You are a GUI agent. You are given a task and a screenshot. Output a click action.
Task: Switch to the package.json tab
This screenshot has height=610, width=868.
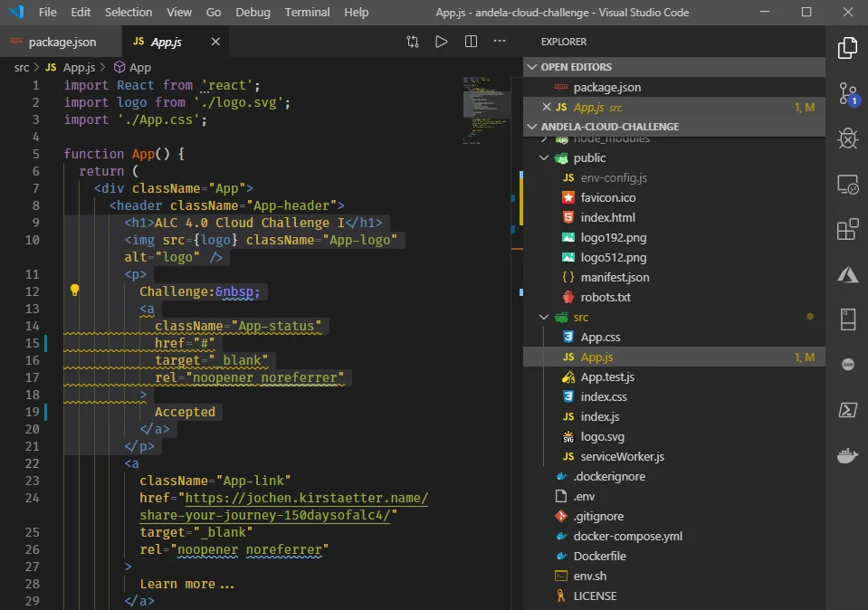coord(61,42)
